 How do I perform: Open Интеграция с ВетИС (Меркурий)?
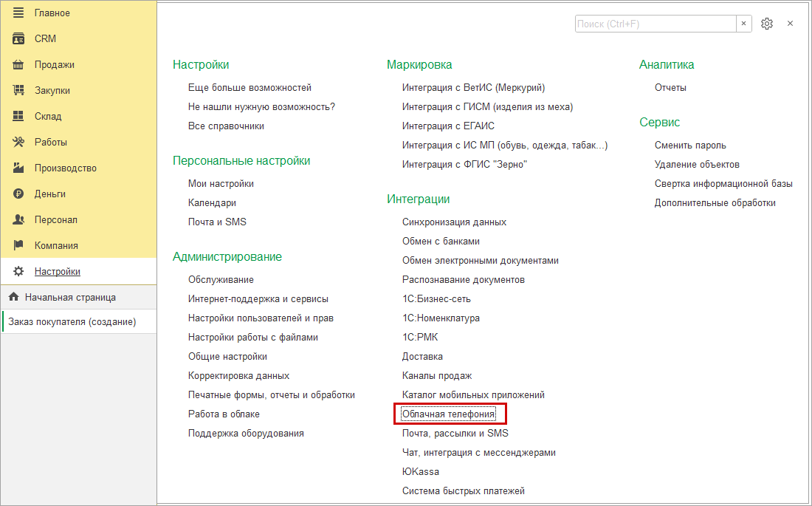(x=473, y=88)
